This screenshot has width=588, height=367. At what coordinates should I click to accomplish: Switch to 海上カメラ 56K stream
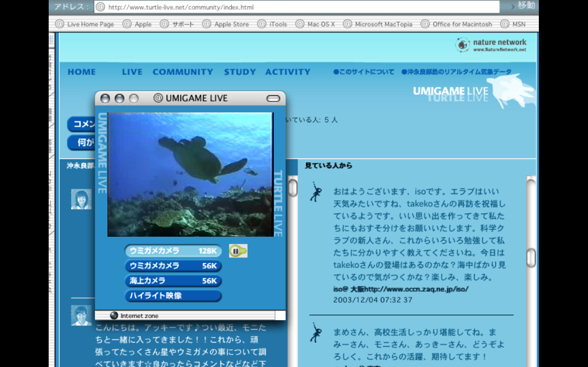[173, 281]
